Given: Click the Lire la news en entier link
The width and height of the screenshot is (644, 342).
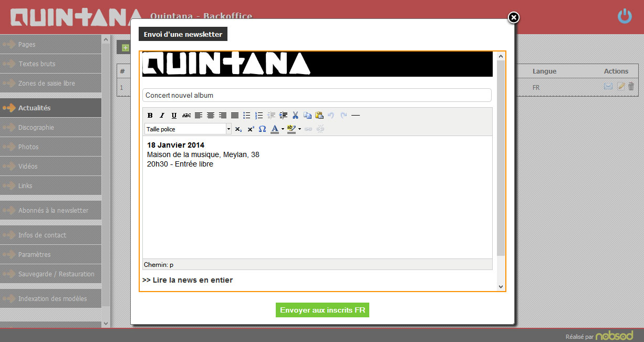Looking at the screenshot, I should [188, 280].
